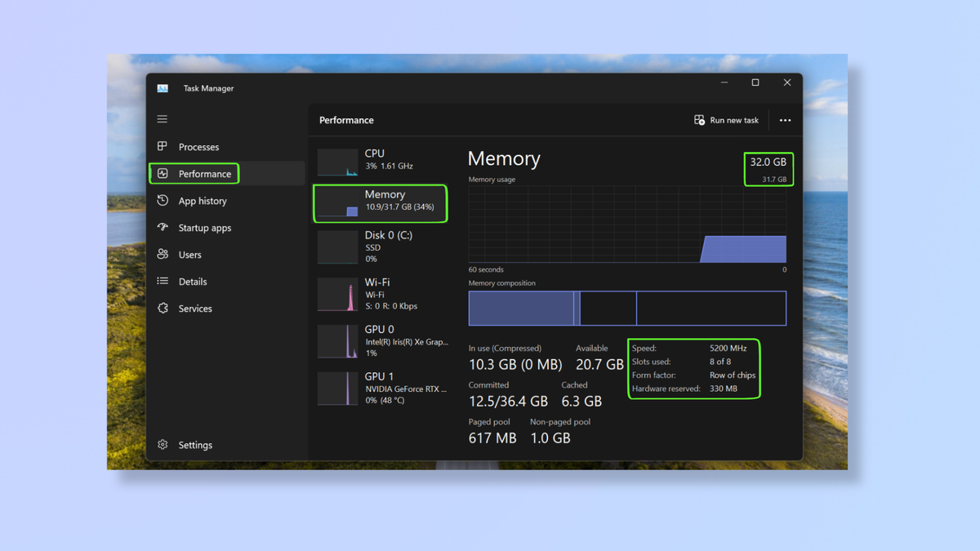
Task: Click Run new task button
Action: click(726, 120)
